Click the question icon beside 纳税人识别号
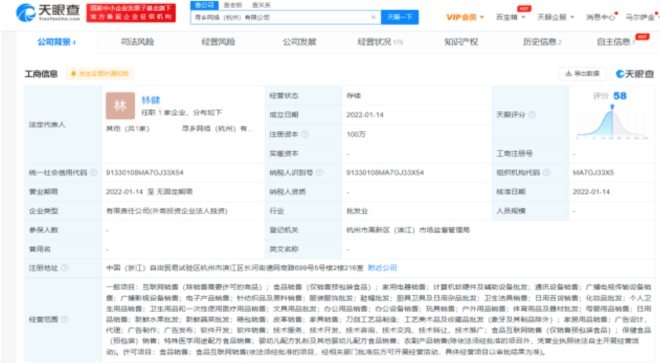 click(319, 173)
